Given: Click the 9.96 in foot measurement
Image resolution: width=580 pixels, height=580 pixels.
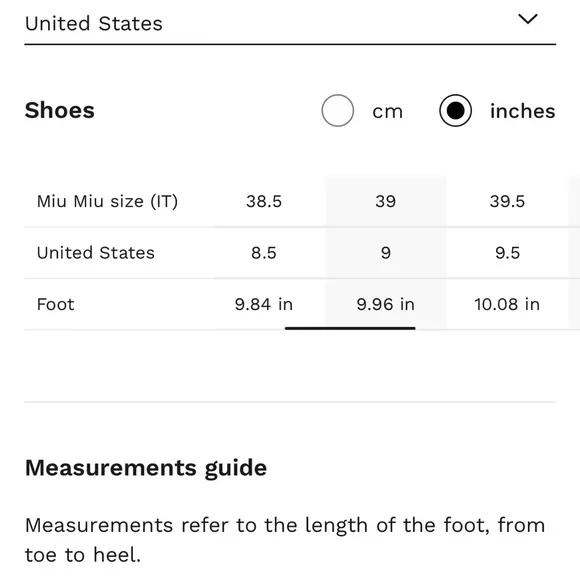Looking at the screenshot, I should click(385, 304).
